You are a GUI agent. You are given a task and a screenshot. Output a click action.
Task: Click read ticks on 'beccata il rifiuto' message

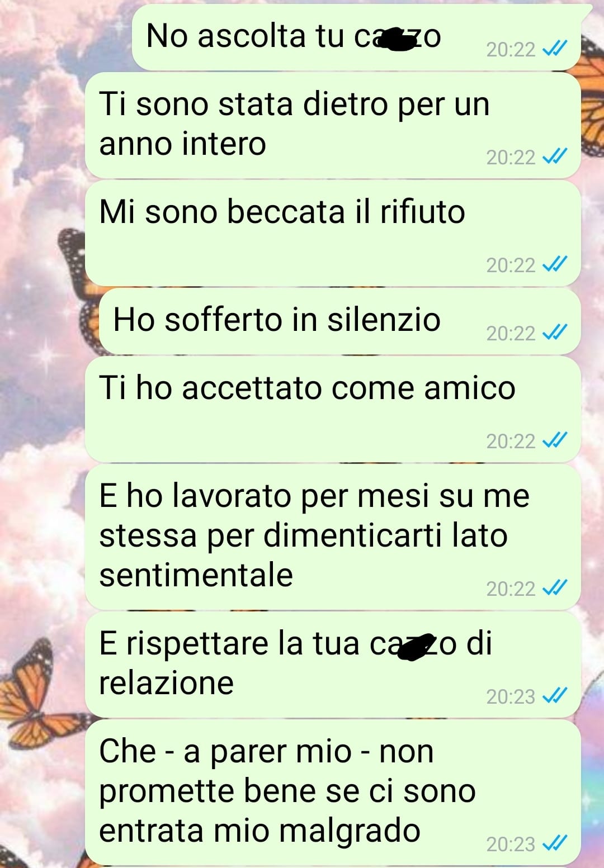tap(555, 264)
